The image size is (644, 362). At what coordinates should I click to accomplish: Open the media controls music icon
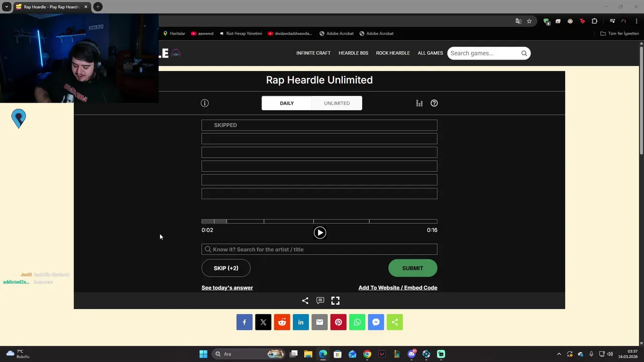click(x=612, y=21)
